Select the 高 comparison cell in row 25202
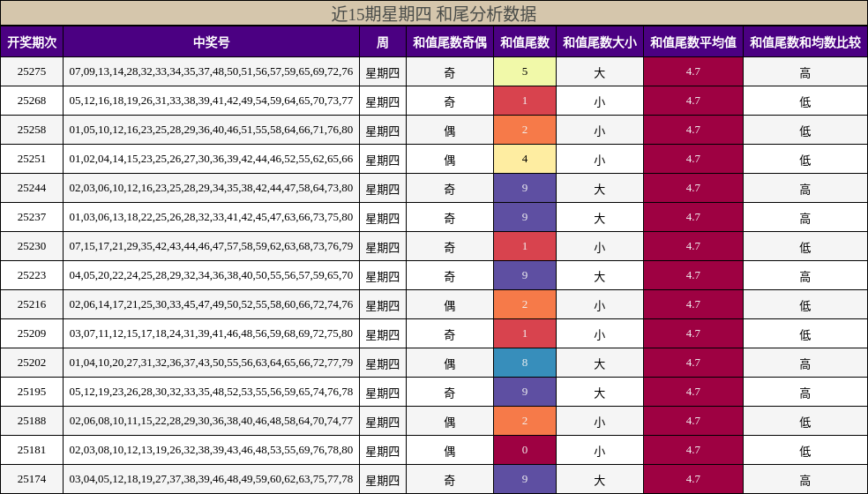 point(804,363)
